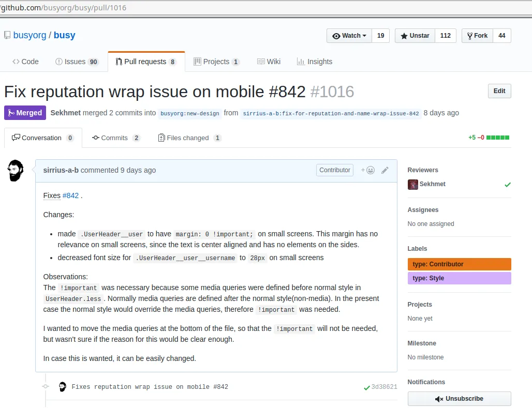Screen dimensions: 532x408
Task: Click green check status beside commit 3d38621
Action: click(x=367, y=387)
